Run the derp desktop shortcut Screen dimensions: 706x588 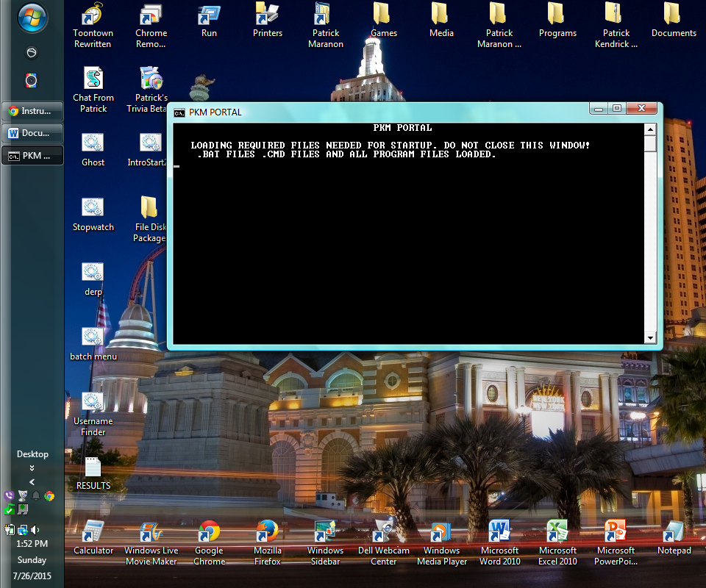pyautogui.click(x=93, y=272)
